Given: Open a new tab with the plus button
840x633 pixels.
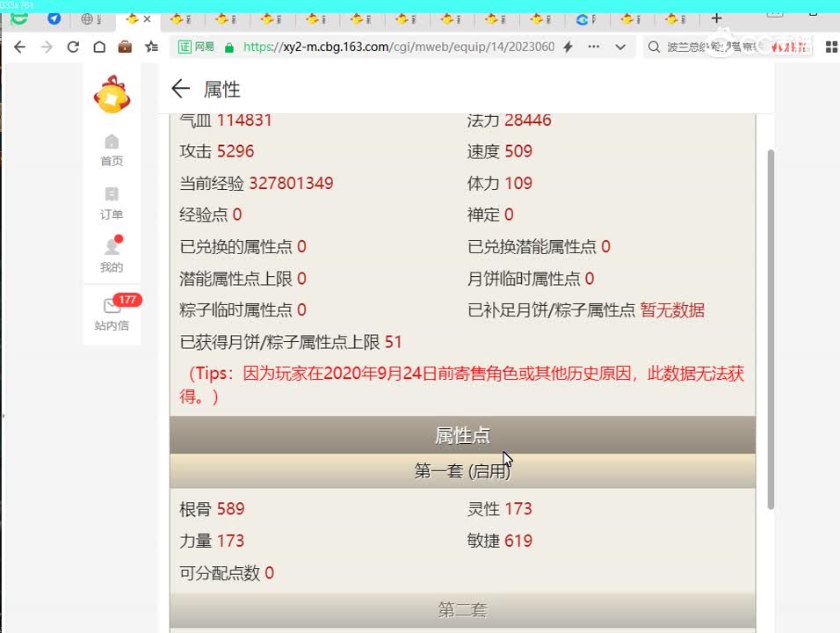Looking at the screenshot, I should 716,17.
